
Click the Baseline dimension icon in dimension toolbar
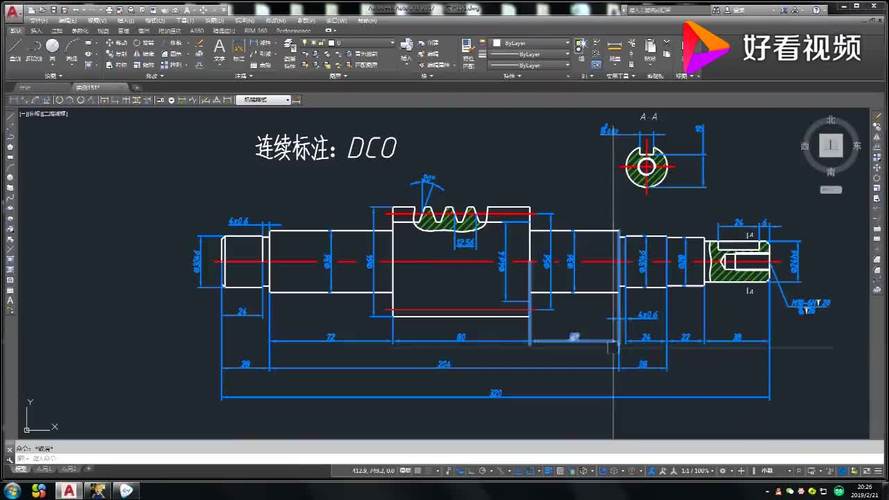(x=115, y=100)
